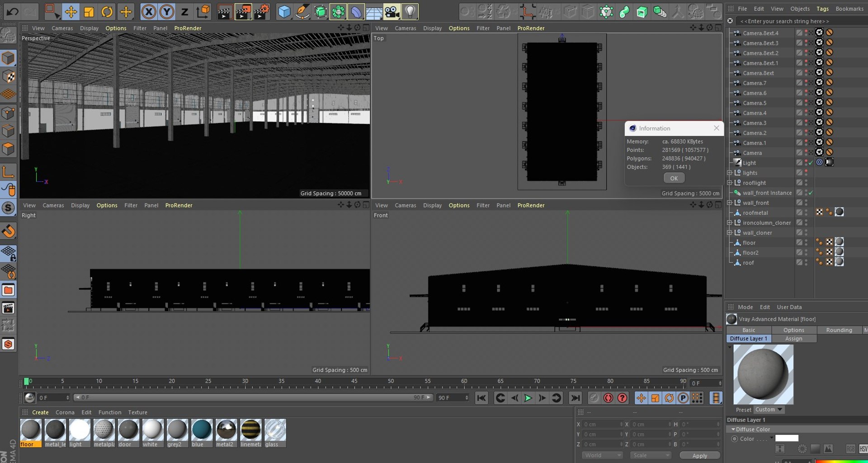Add a Light using the bulb icon
This screenshot has height=463, width=868.
[x=410, y=12]
